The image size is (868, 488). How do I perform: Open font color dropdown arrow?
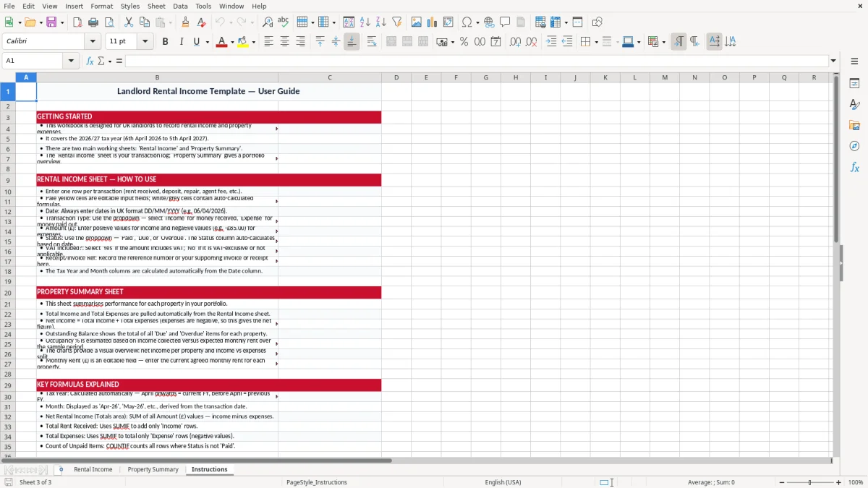231,42
